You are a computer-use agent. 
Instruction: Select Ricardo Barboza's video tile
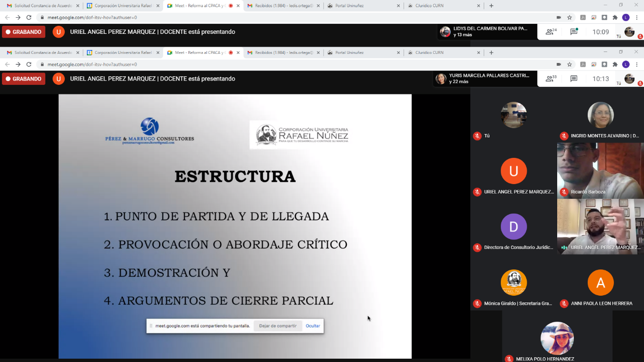600,170
